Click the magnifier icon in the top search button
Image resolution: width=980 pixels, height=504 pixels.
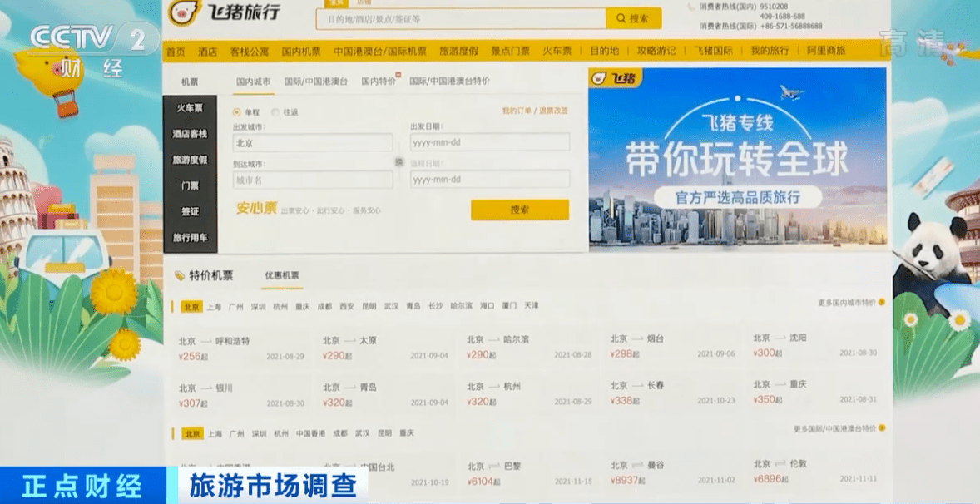click(x=621, y=19)
